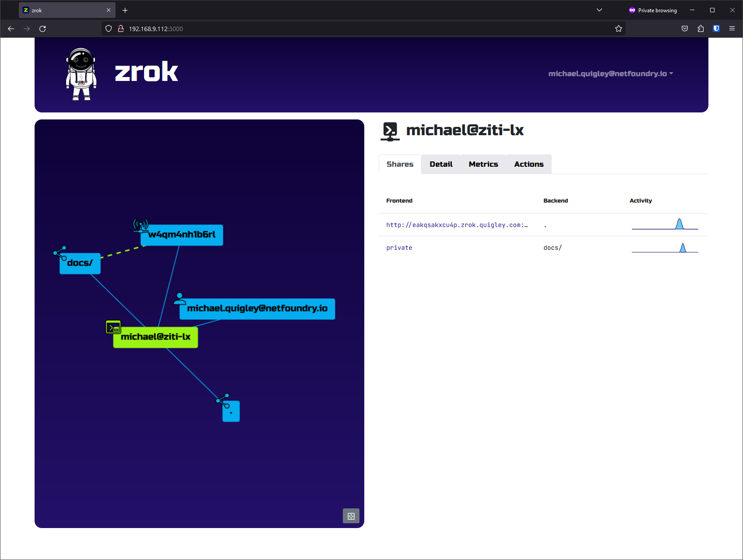The width and height of the screenshot is (743, 560).
Task: Open the Bitwarden extension icon
Action: [716, 28]
